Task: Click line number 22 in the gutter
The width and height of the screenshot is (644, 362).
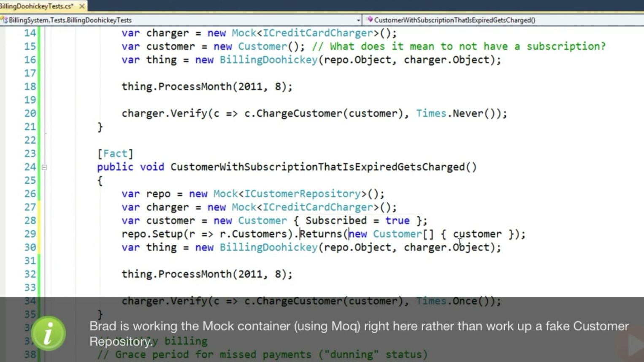Action: pos(30,140)
